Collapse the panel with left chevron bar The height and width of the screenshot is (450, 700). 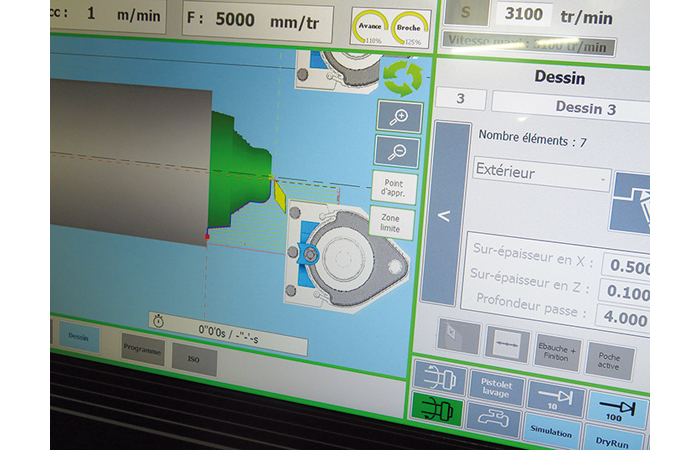pos(445,213)
